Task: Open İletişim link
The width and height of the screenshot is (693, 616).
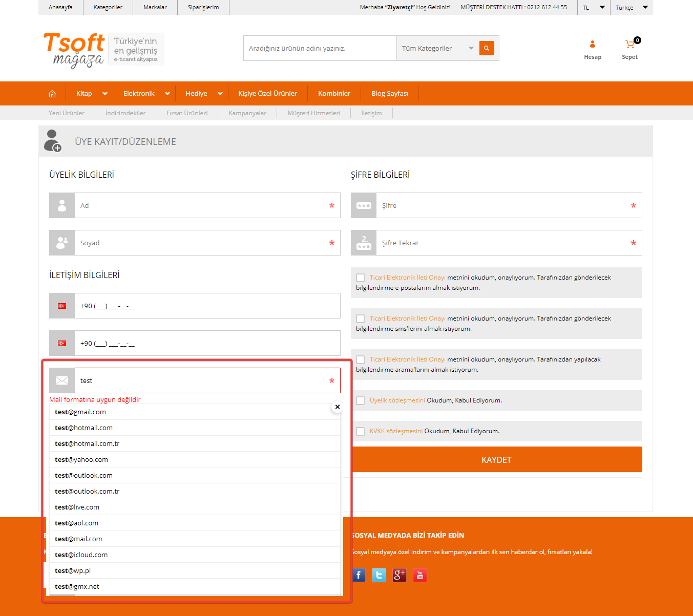Action: [371, 113]
